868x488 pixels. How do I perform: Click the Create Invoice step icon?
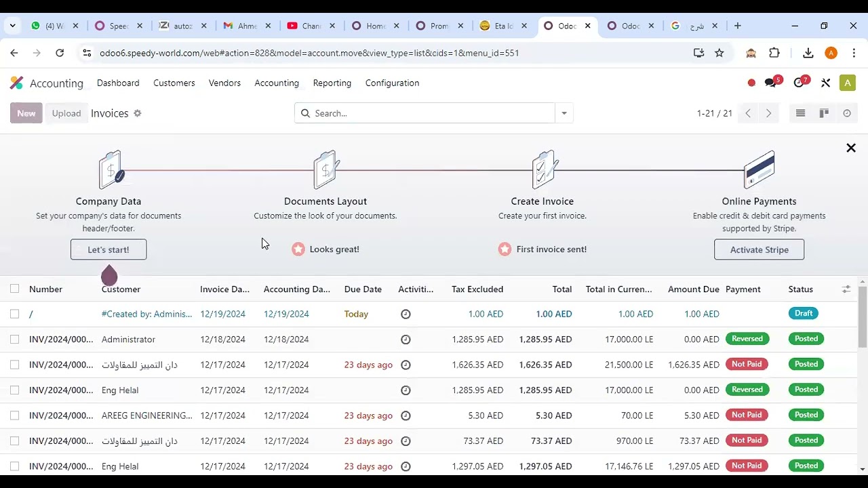click(544, 169)
